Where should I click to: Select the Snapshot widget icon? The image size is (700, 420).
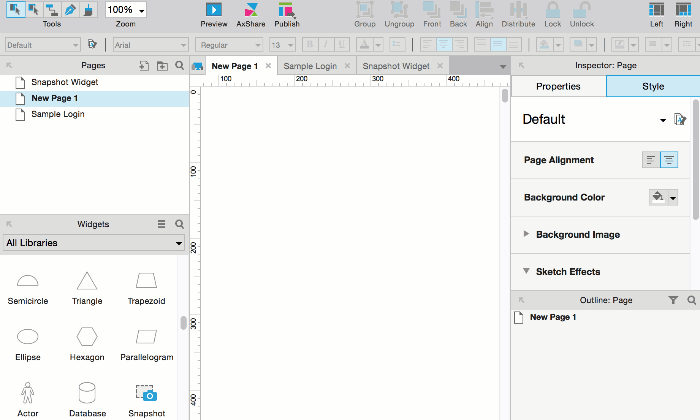click(146, 393)
